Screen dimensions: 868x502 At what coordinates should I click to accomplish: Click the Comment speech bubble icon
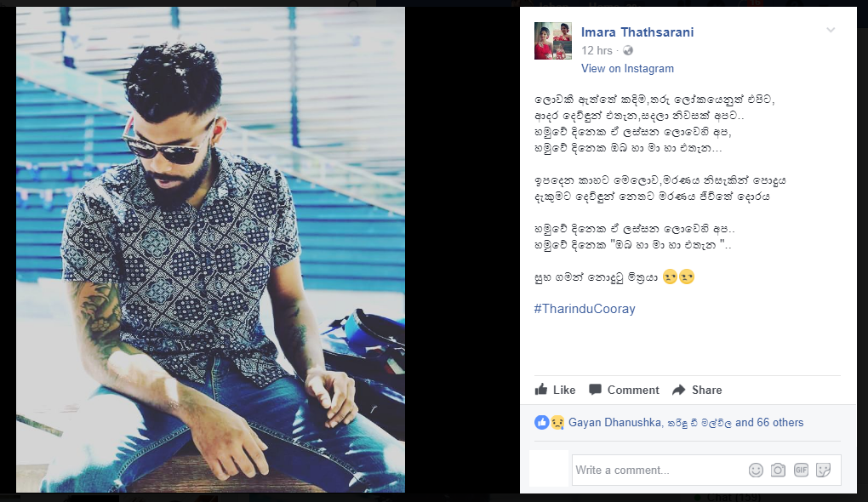595,390
